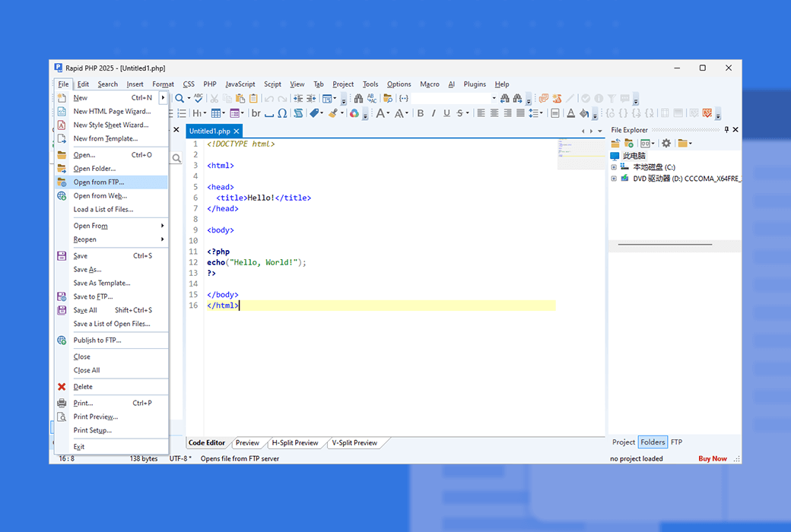This screenshot has width=791, height=532.
Task: Click the Find in Files folder icon
Action: (x=387, y=98)
